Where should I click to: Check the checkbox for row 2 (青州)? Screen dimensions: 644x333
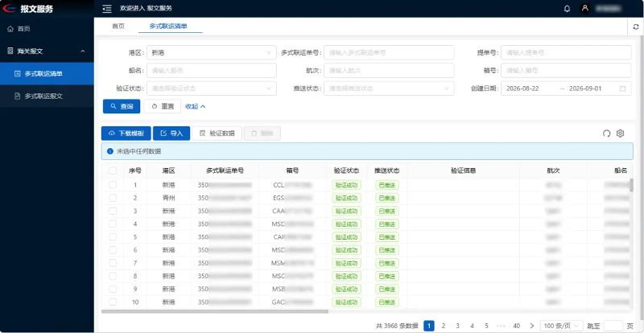pos(113,198)
